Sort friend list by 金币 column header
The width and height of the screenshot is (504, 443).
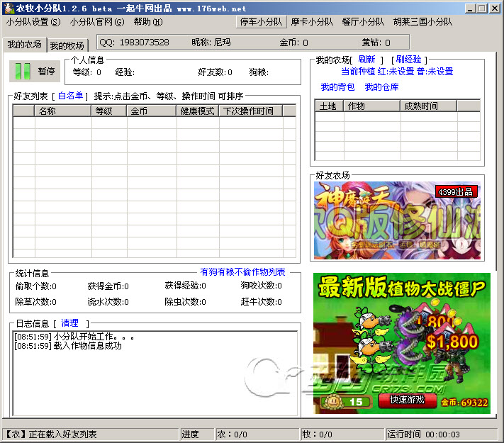click(152, 111)
